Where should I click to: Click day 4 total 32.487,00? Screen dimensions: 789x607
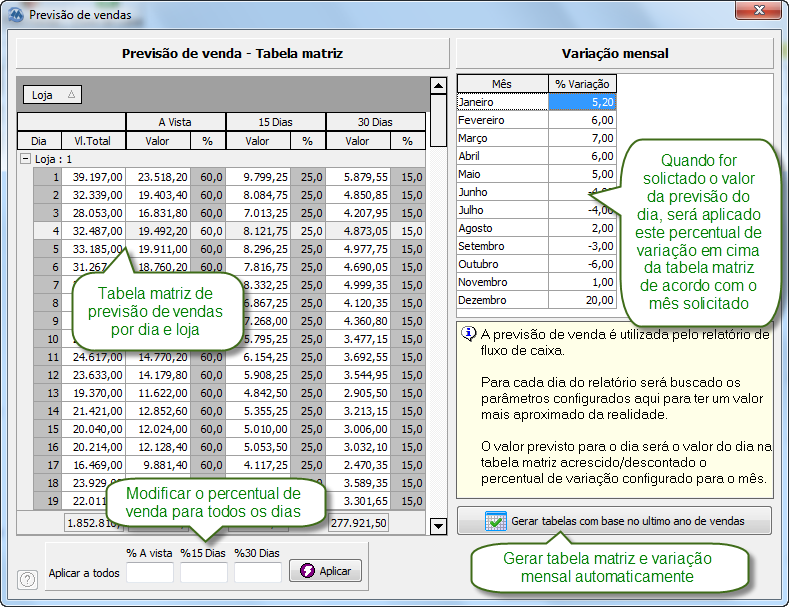pyautogui.click(x=93, y=231)
